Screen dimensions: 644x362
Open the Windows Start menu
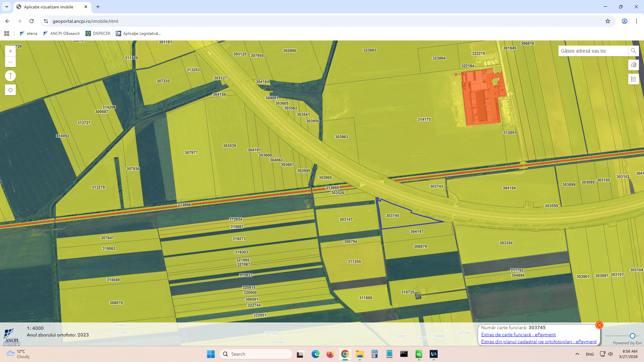point(211,354)
